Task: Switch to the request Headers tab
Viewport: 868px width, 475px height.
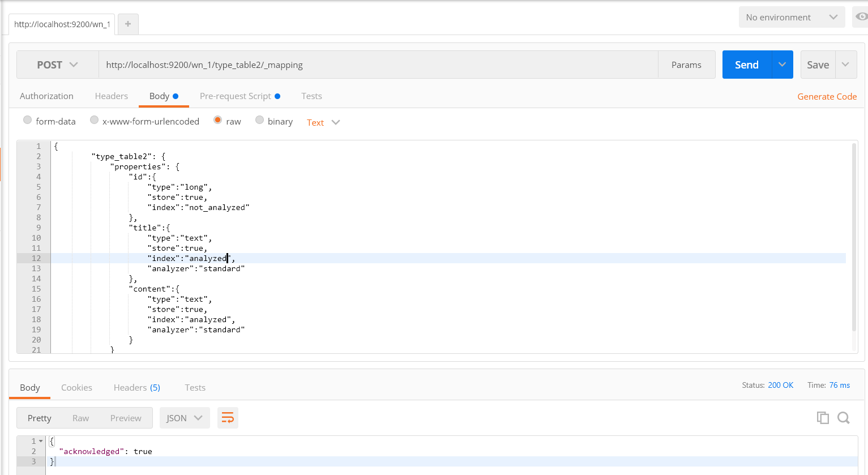Action: 112,96
